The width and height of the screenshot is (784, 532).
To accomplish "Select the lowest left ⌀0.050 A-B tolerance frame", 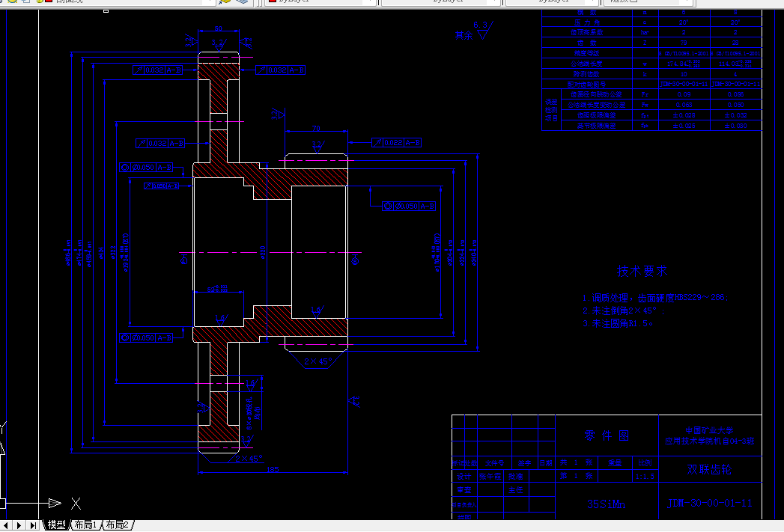I will (x=145, y=337).
